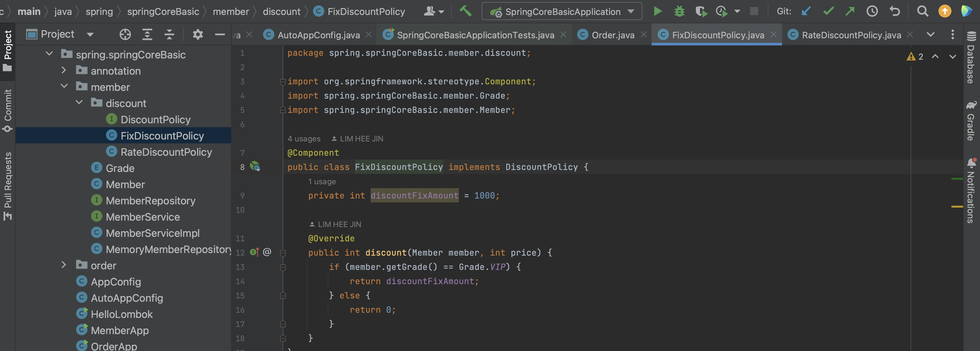Open Search Everywhere magnifier icon

[923, 11]
